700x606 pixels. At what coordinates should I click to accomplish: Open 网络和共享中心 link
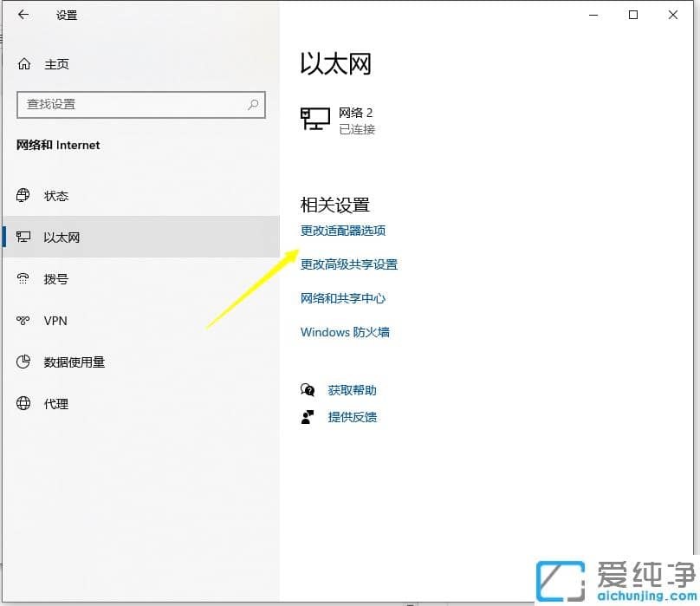pyautogui.click(x=343, y=297)
